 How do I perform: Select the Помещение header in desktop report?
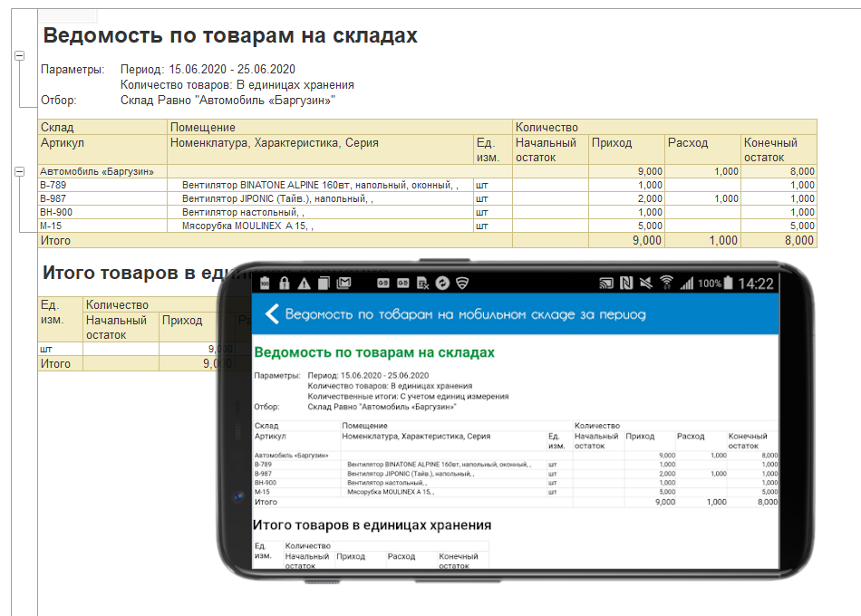tap(340, 127)
